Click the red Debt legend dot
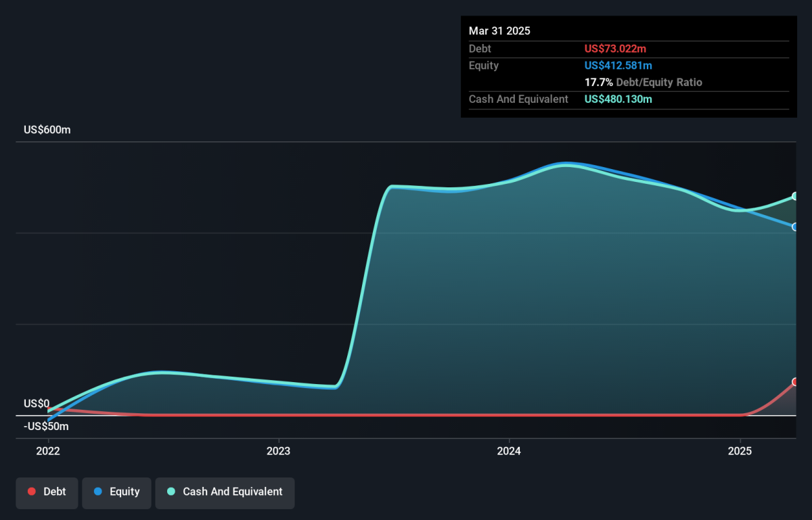Viewport: 812px width, 520px height. pos(31,492)
